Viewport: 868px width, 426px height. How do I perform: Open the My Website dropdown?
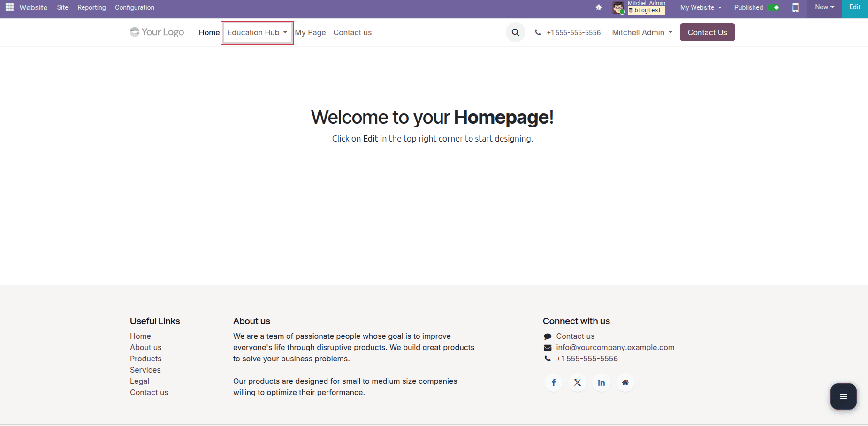700,7
